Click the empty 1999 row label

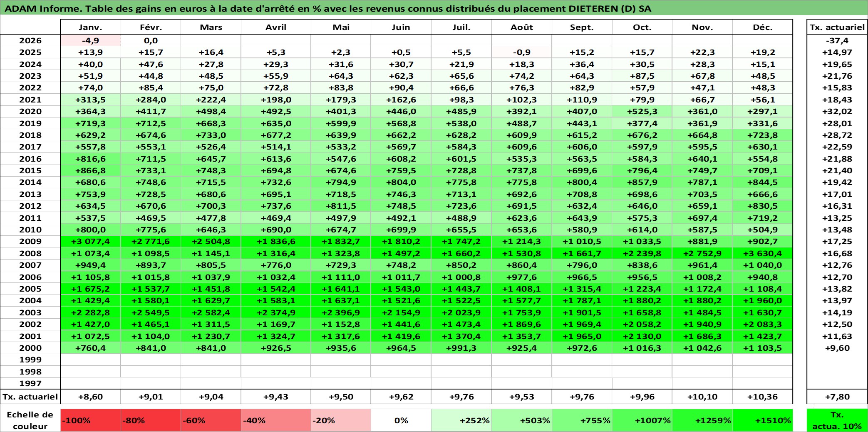30,360
